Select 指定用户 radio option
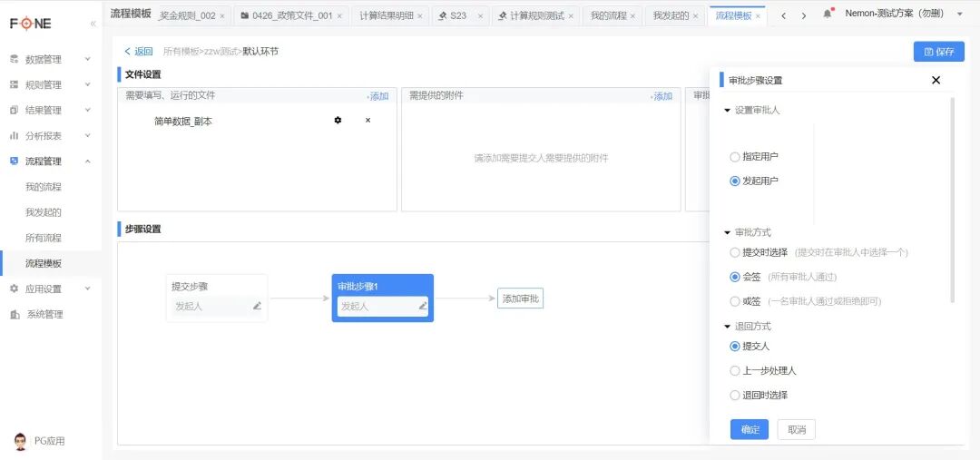Image resolution: width=980 pixels, height=460 pixels. pyautogui.click(x=735, y=157)
